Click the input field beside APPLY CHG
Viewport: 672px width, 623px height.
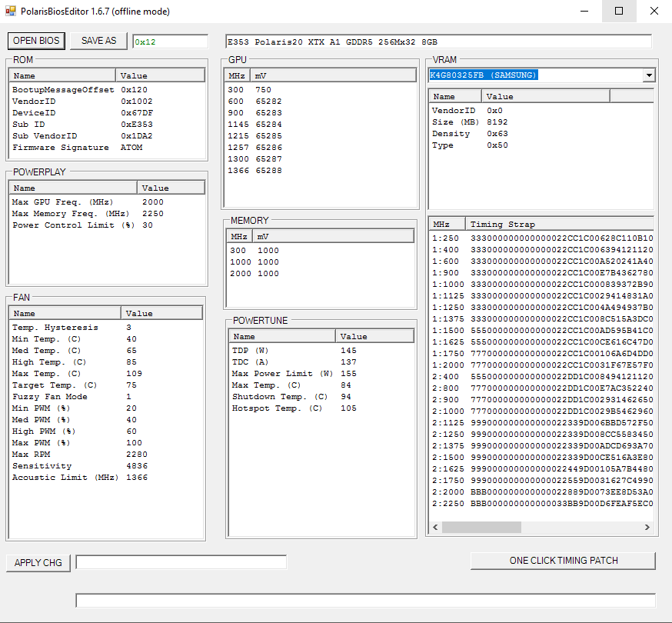181,562
